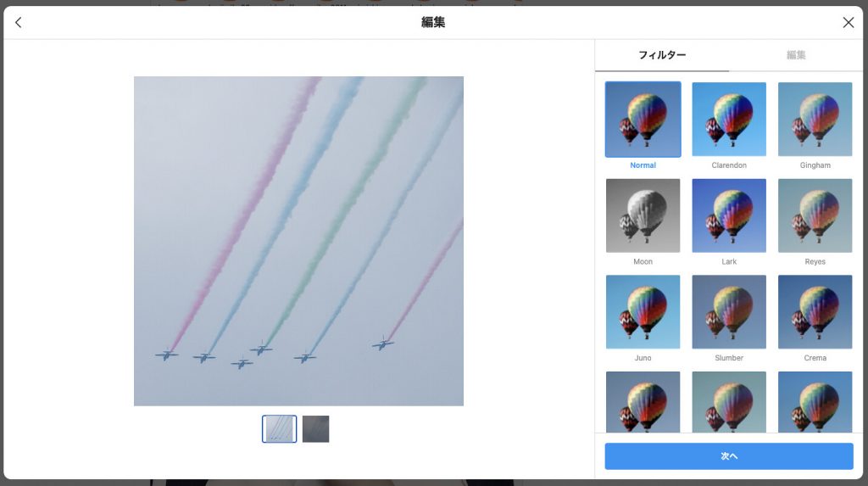Image resolution: width=868 pixels, height=486 pixels.
Task: Close the edit dialog with X
Action: (848, 23)
